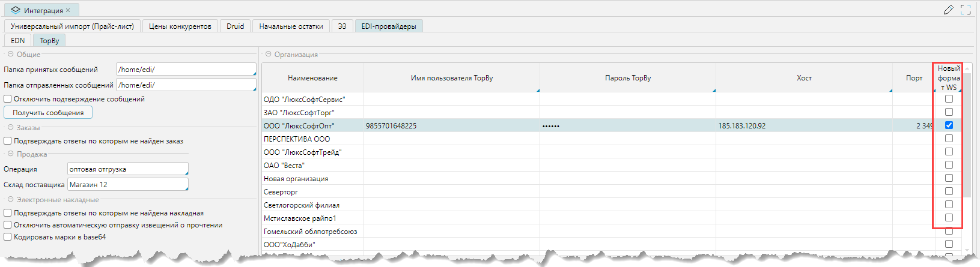
Task: Click the Интеграция layers icon
Action: tap(16, 10)
